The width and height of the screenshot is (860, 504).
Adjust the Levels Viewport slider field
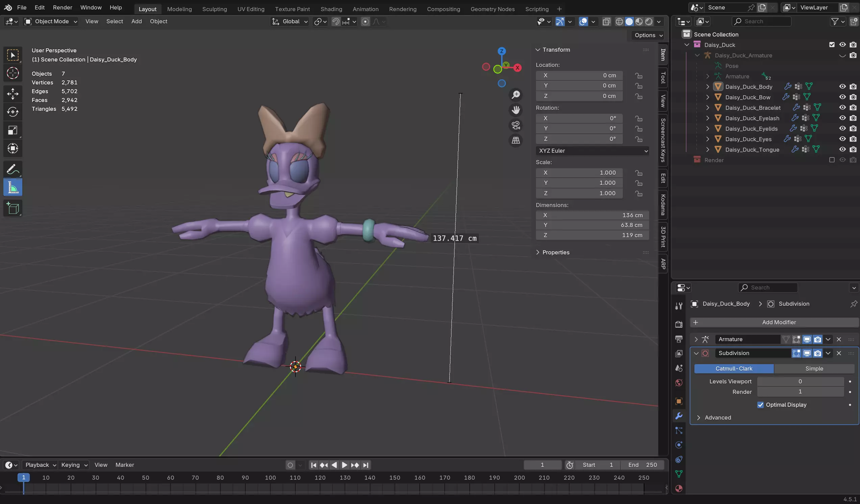coord(800,381)
